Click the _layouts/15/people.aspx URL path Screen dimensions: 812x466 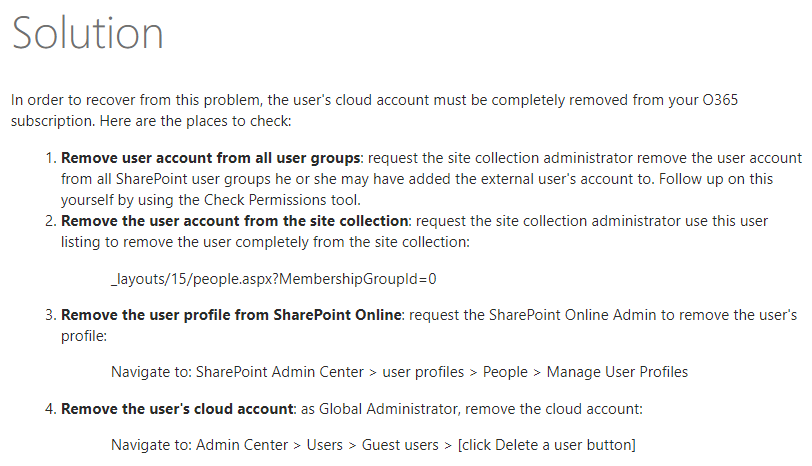point(273,278)
